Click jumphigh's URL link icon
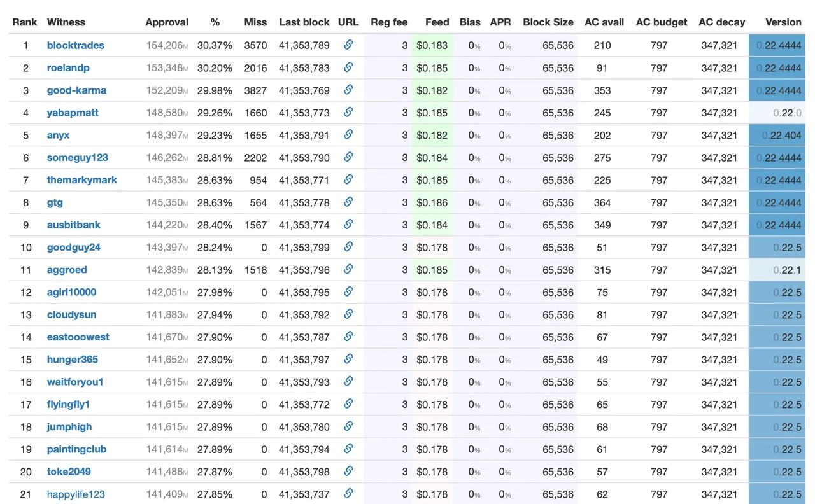The image size is (815, 504). (348, 426)
